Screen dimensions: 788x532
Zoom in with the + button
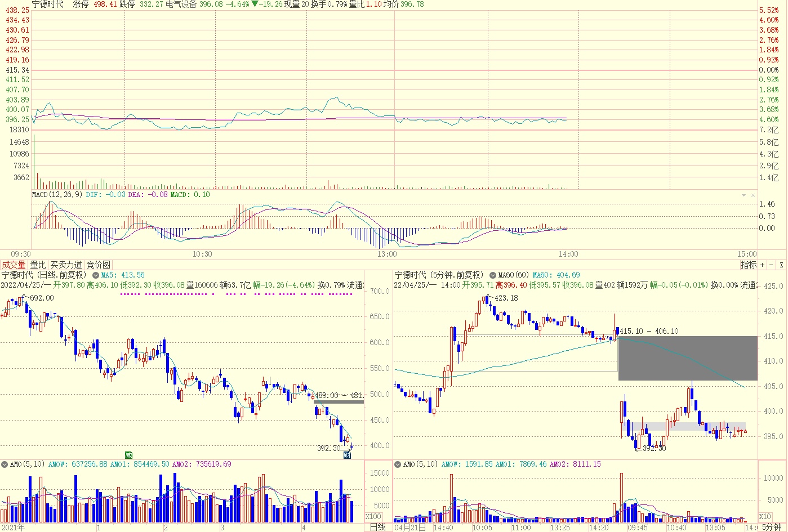(x=763, y=265)
